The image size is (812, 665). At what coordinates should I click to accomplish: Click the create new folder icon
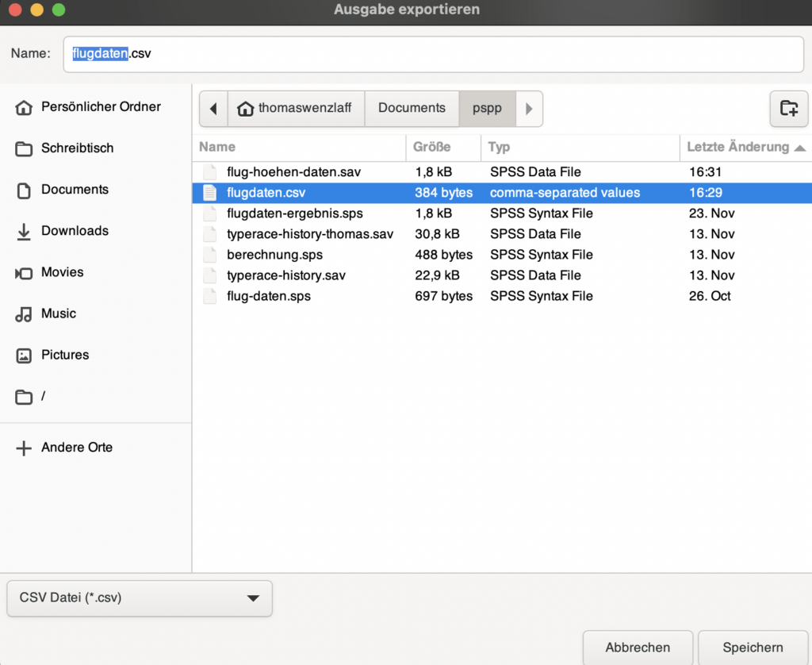(x=788, y=109)
